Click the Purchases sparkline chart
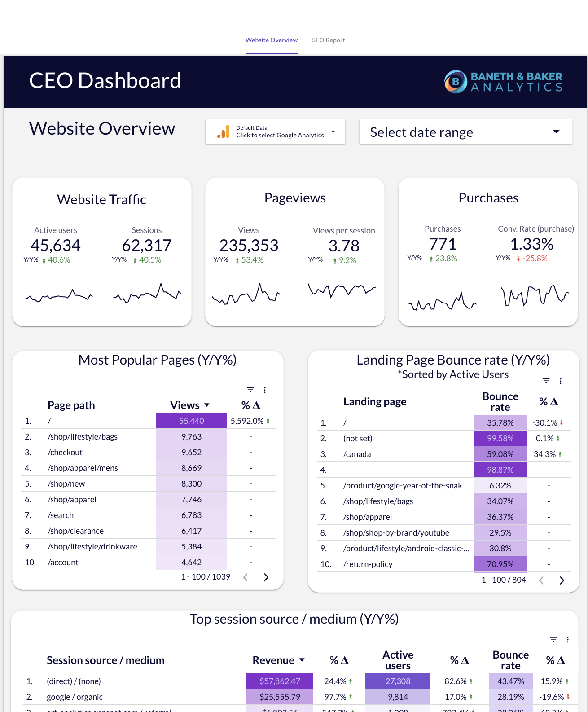This screenshot has width=588, height=712. 443,301
